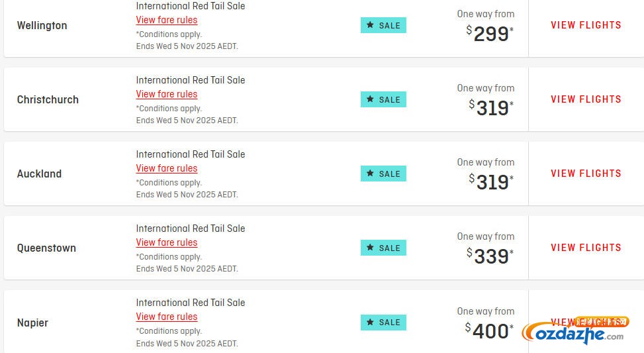
Task: Open fare rules for Queenstown
Action: tap(167, 242)
